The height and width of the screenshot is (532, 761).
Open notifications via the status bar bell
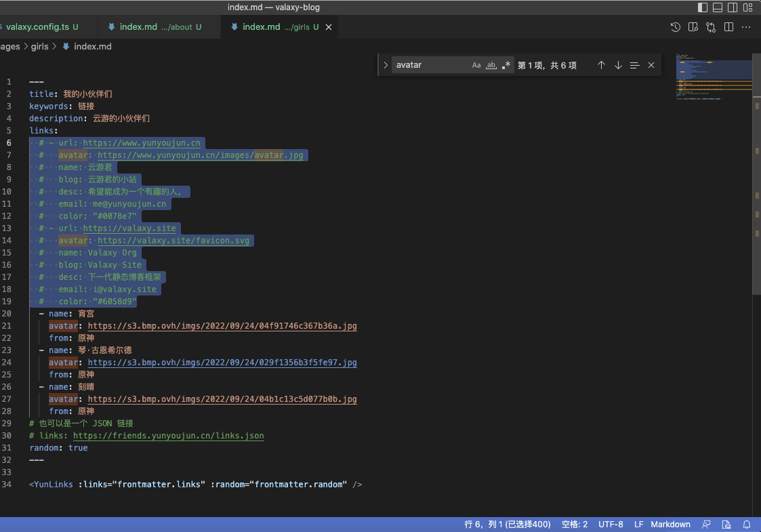tap(746, 524)
